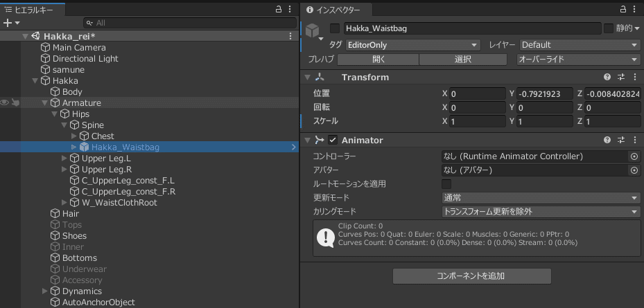The height and width of the screenshot is (308, 644).
Task: Toggle Armature visibility eye icon
Action: 5,103
